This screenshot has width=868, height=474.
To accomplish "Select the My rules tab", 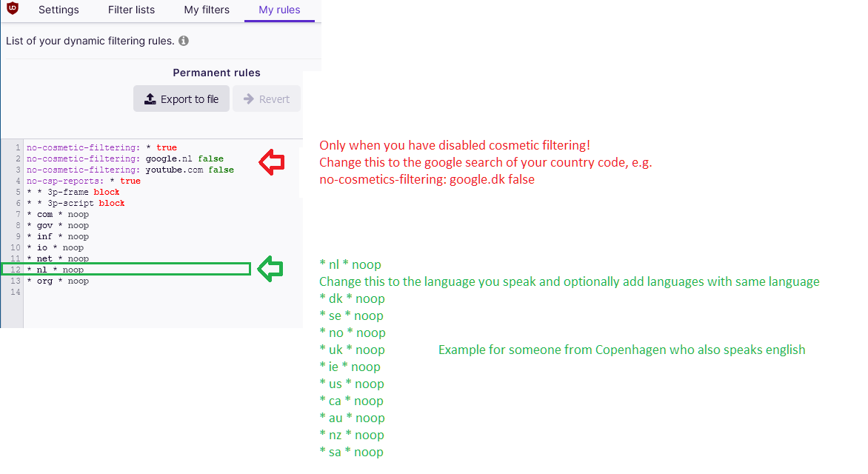I will pyautogui.click(x=279, y=10).
